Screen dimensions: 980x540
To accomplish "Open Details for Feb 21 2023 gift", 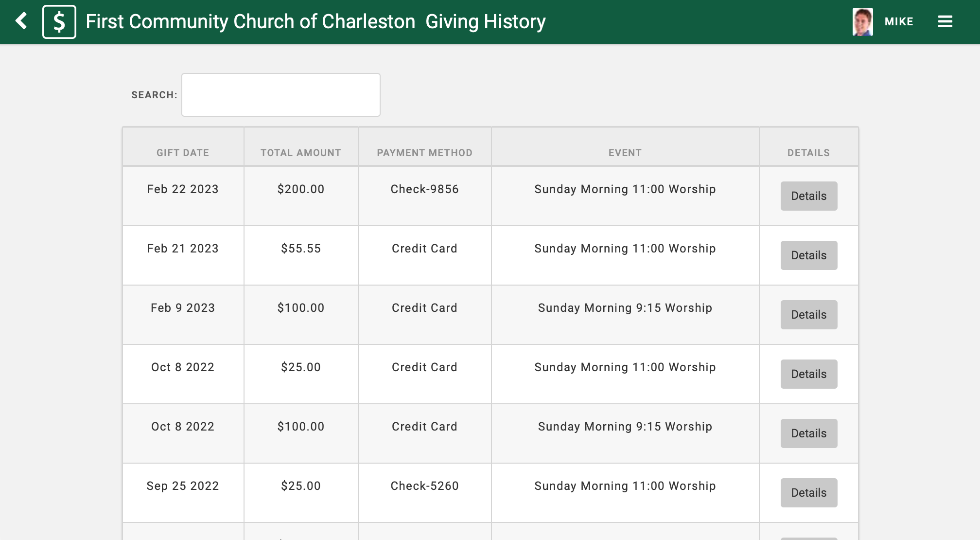I will pyautogui.click(x=809, y=255).
